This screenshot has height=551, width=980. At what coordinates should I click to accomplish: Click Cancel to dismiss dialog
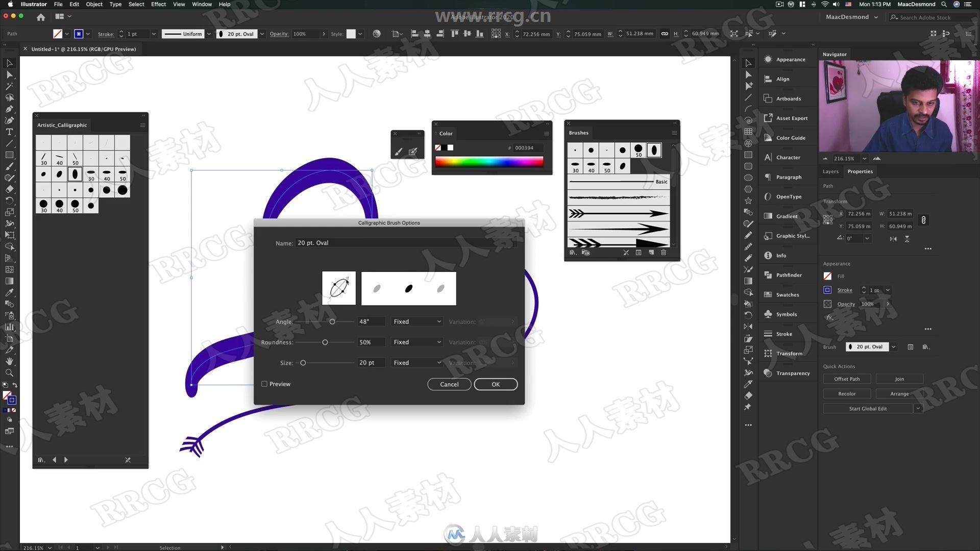450,384
